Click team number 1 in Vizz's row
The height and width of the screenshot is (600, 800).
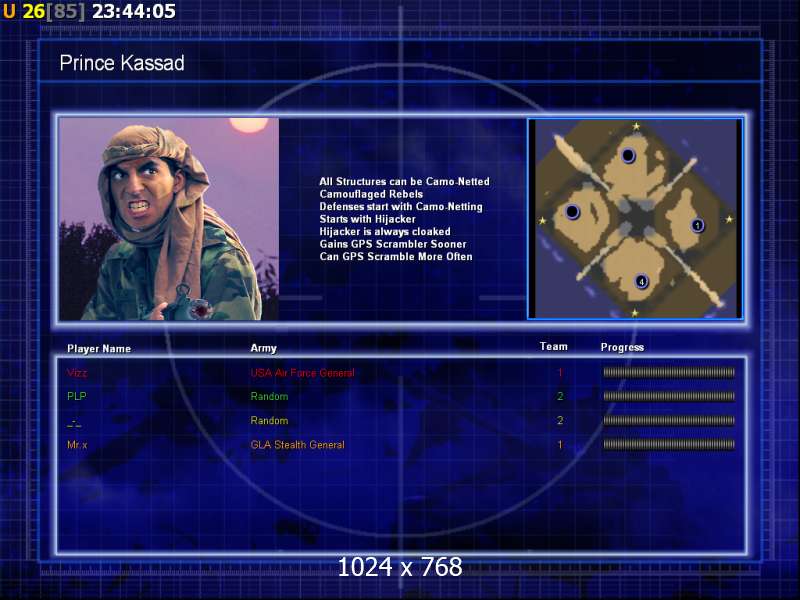560,372
